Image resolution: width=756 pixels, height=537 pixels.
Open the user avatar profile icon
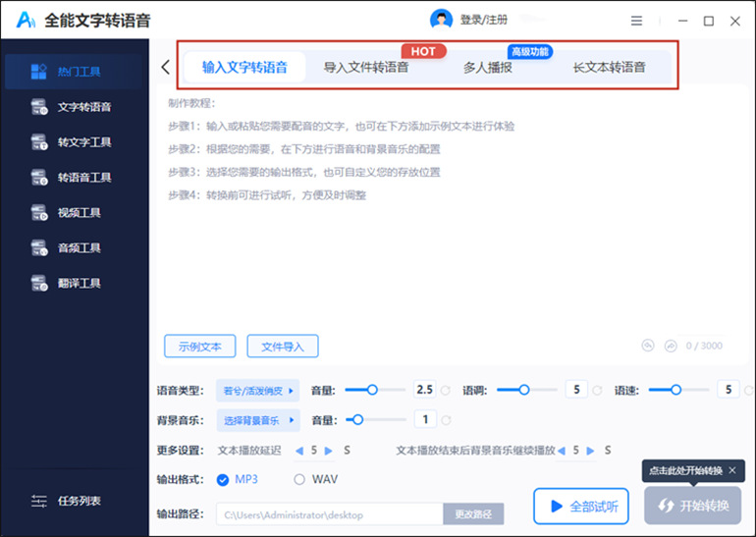[x=441, y=20]
